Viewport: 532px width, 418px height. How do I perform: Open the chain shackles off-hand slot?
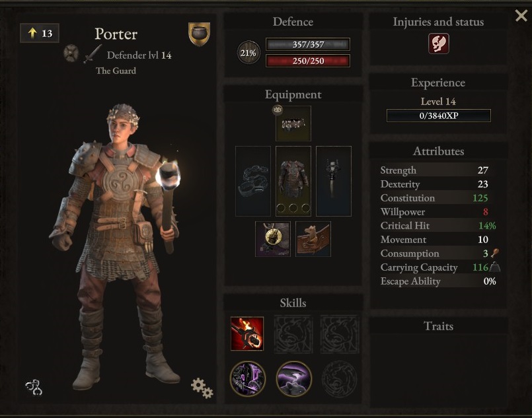253,182
